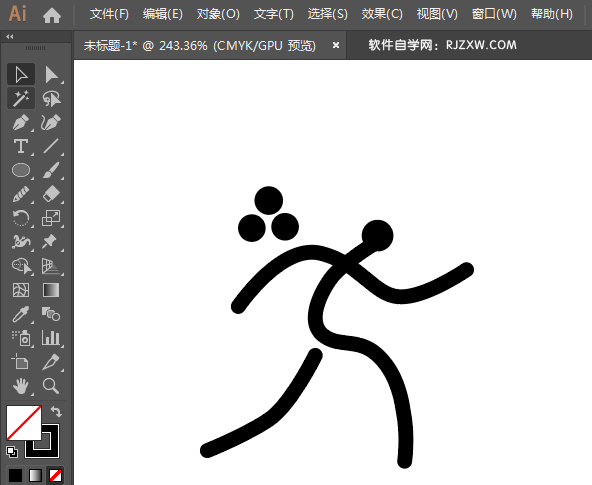Open the 窗口(W) menu

(494, 14)
